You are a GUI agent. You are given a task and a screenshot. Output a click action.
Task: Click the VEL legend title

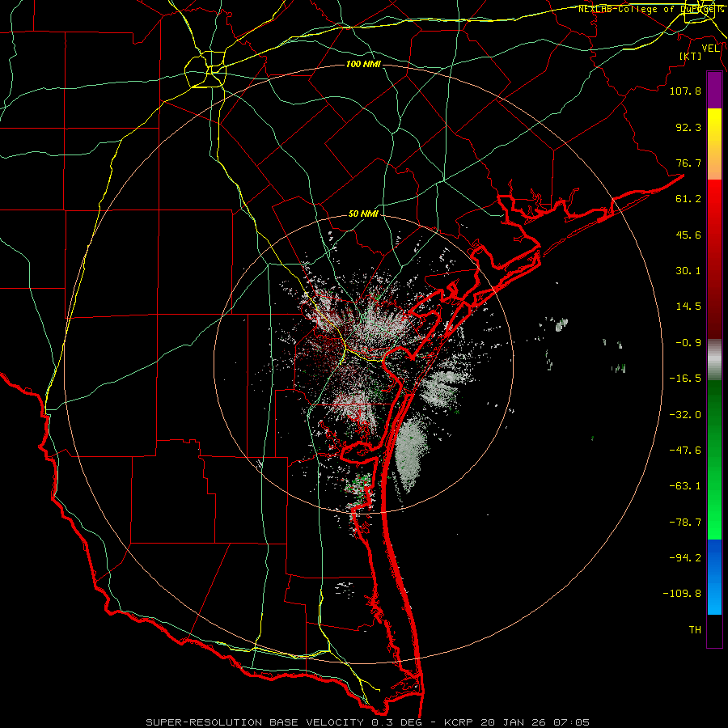coord(710,49)
